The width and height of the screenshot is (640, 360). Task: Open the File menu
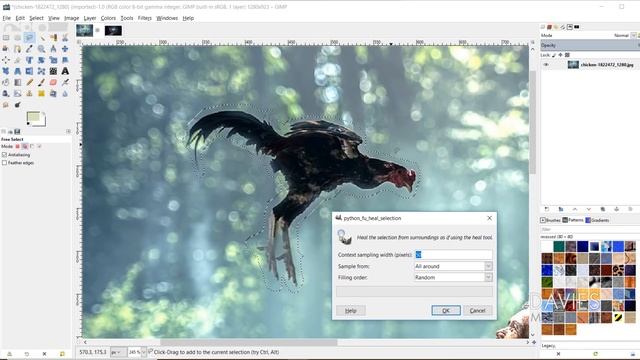click(x=7, y=18)
